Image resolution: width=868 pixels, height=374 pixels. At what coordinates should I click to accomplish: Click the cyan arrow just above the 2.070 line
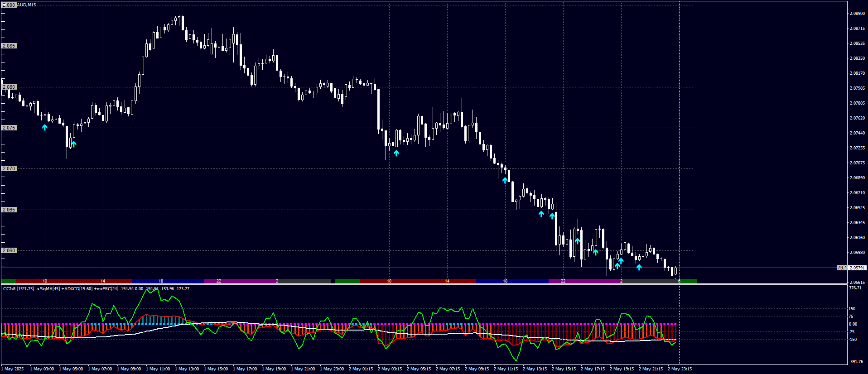click(x=505, y=180)
